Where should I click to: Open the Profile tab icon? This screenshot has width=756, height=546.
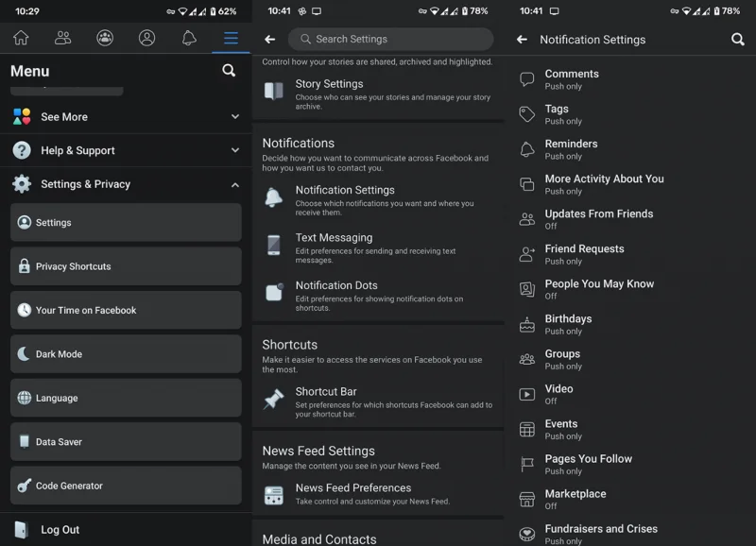tap(146, 38)
